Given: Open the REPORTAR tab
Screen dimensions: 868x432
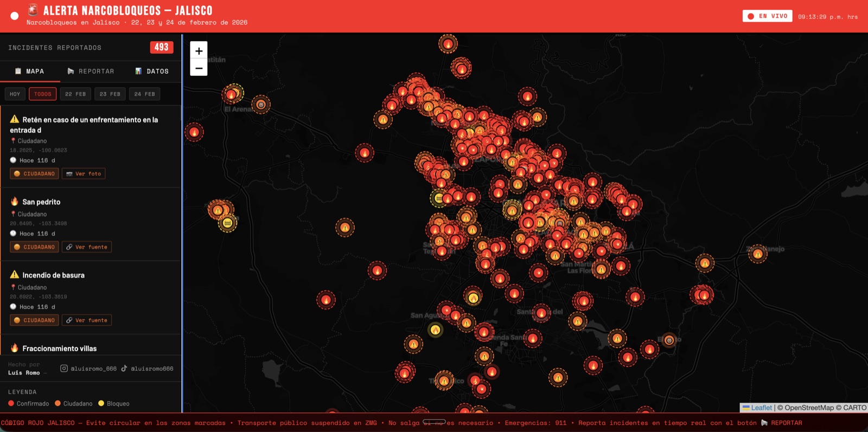Looking at the screenshot, I should click(x=91, y=71).
